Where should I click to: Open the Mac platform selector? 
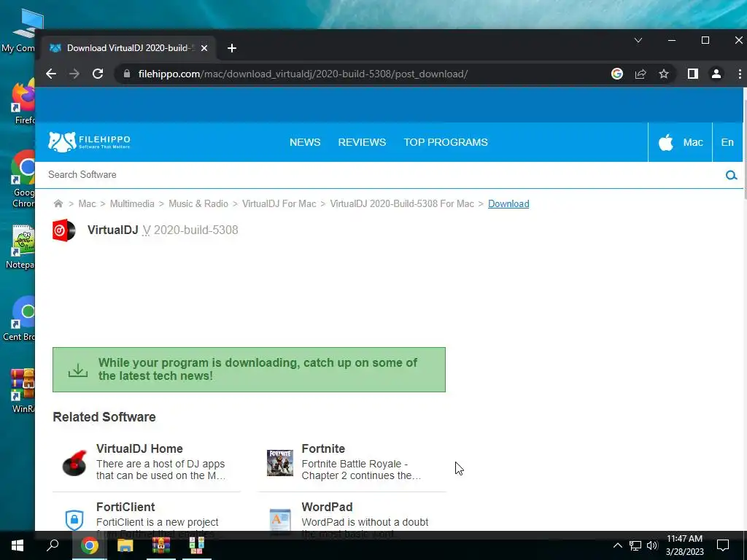[x=681, y=142]
